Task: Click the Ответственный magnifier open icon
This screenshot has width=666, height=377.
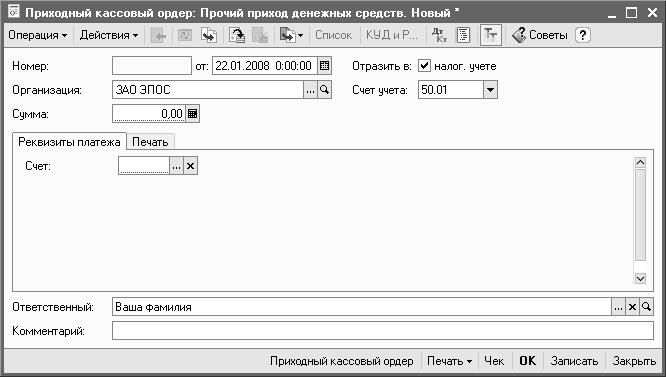Action: point(646,307)
